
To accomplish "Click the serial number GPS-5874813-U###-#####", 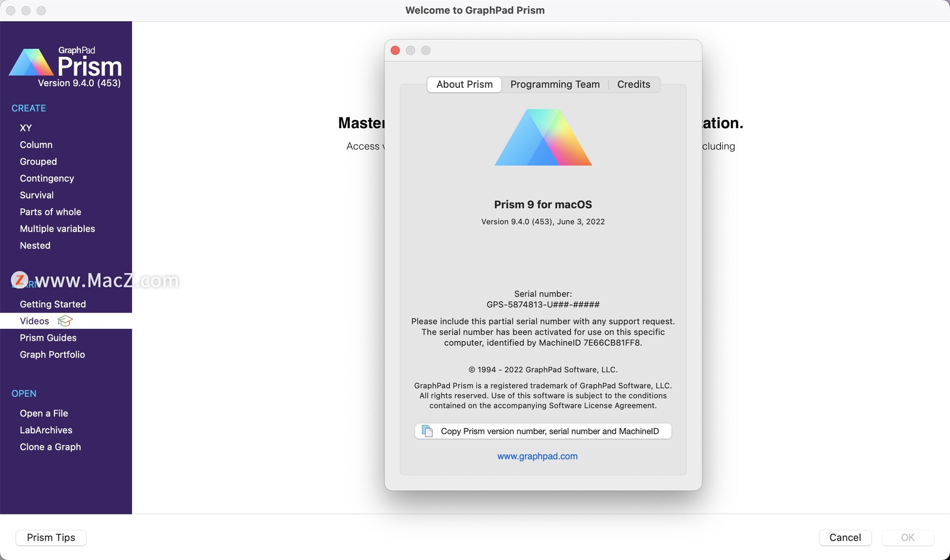I will [543, 305].
